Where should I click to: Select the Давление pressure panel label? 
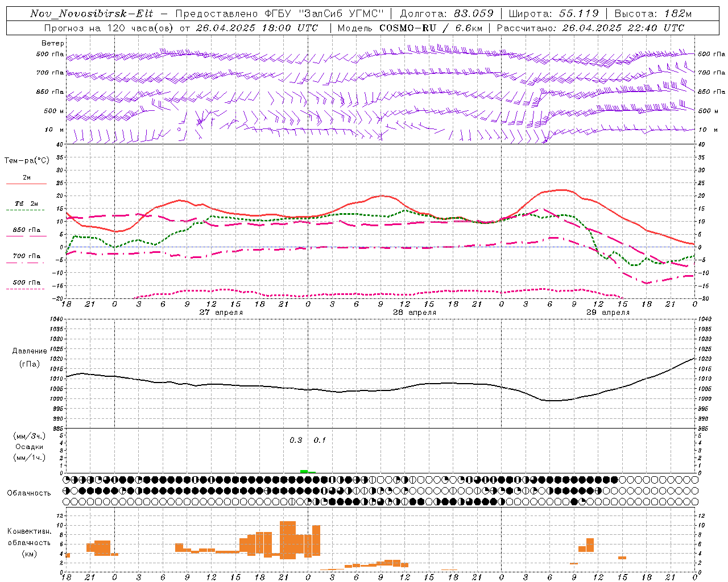click(x=30, y=351)
